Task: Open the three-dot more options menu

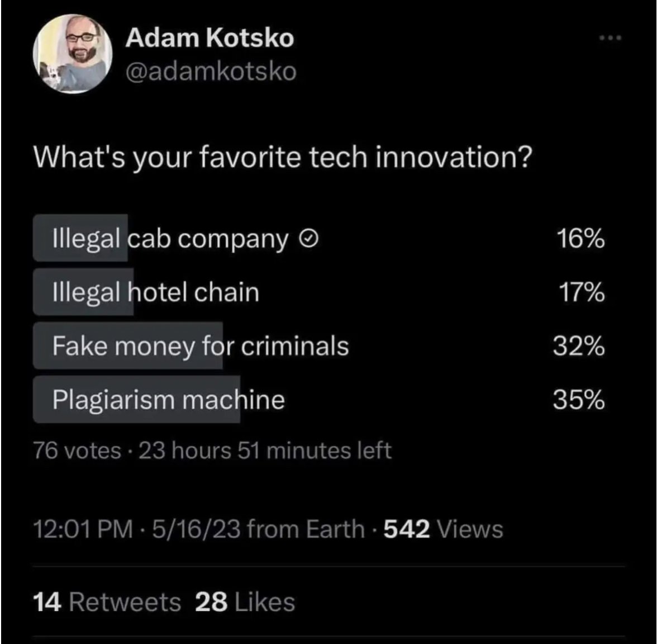Action: (x=610, y=39)
